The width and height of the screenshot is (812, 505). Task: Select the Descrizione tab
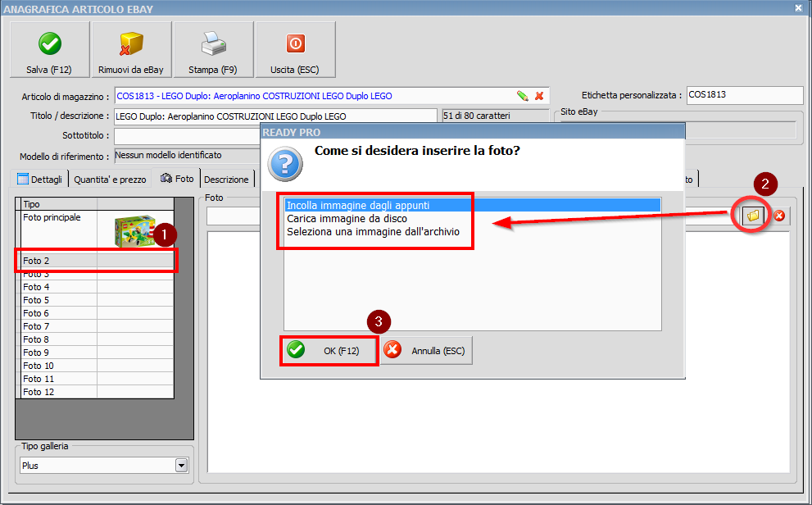pos(226,179)
